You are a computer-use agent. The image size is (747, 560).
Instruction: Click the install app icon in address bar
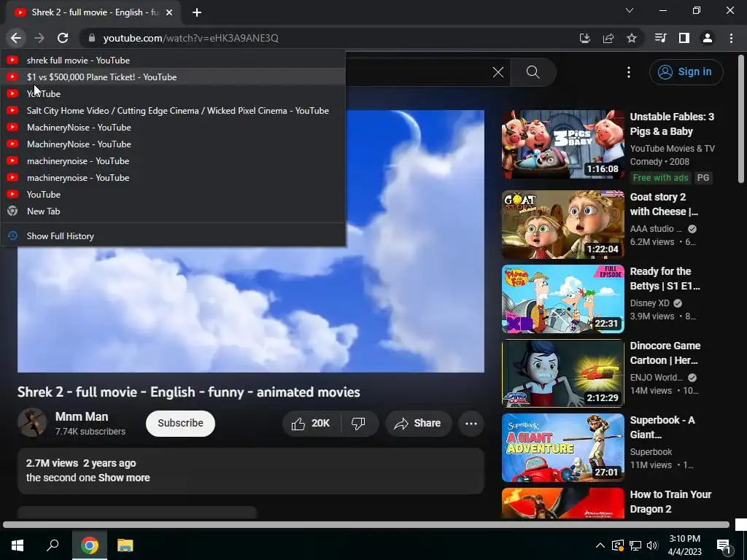pyautogui.click(x=584, y=38)
